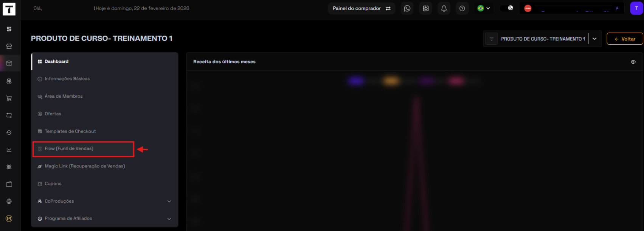The height and width of the screenshot is (231, 644).
Task: Click the purple T profile avatar
Action: coord(636,8)
